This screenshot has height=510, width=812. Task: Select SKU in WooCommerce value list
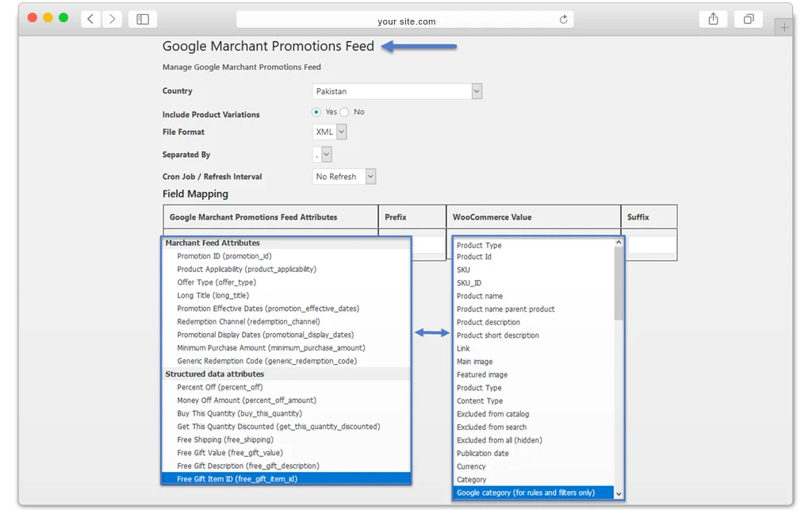pos(534,270)
